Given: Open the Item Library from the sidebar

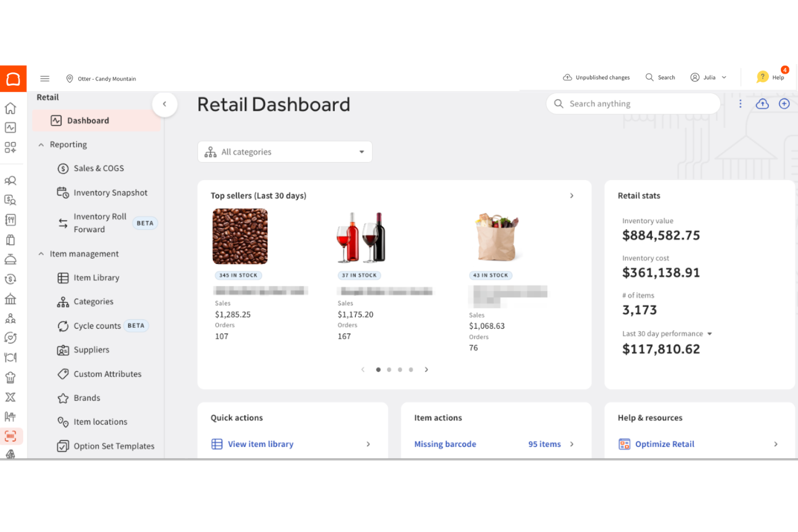Looking at the screenshot, I should tap(96, 278).
